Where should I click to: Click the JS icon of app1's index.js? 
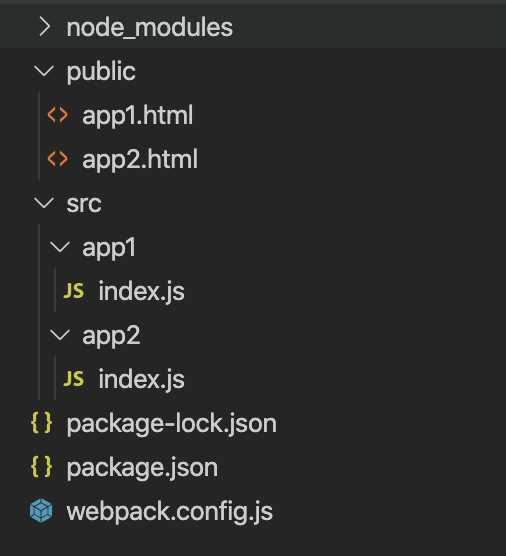(74, 291)
